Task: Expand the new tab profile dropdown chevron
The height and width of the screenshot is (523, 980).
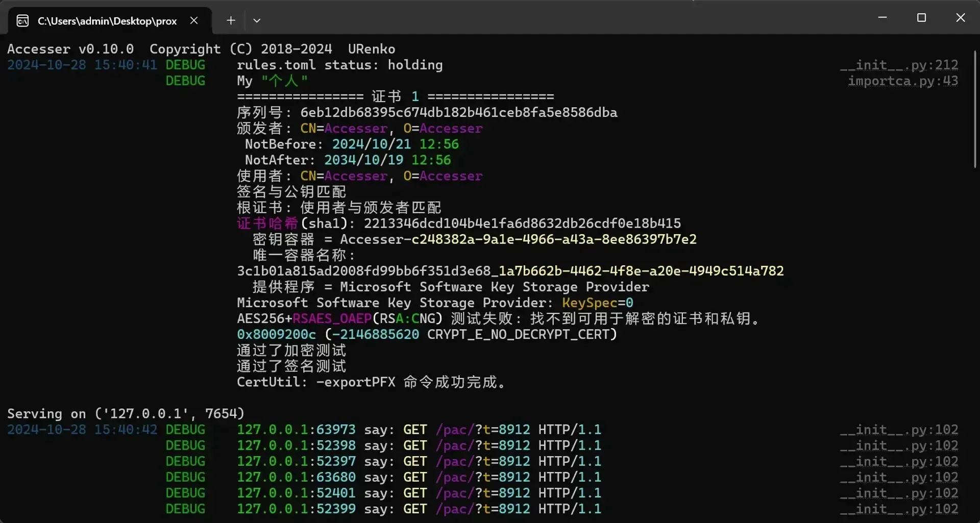Action: [257, 20]
